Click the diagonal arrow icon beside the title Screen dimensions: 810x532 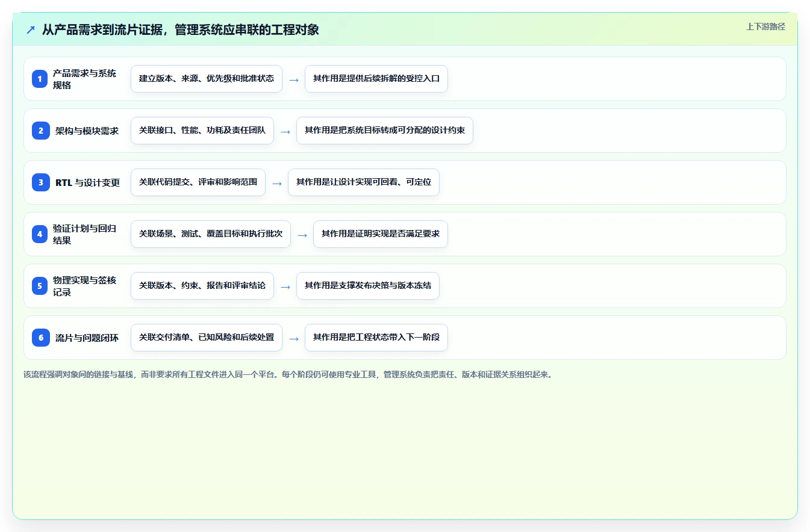[x=31, y=29]
